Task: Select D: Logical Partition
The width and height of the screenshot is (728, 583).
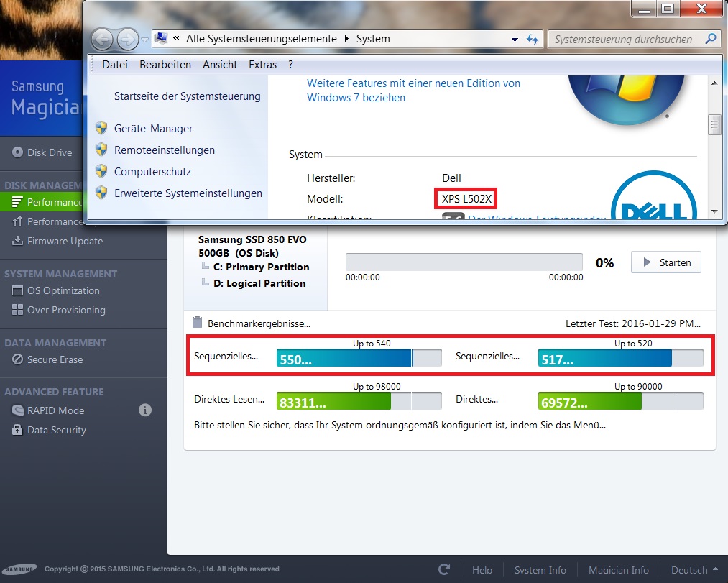Action: click(259, 283)
